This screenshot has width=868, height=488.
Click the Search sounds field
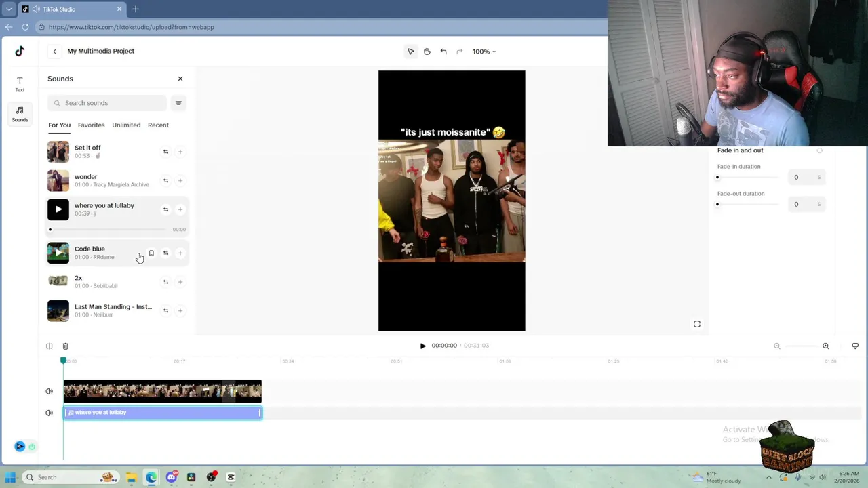coord(107,103)
